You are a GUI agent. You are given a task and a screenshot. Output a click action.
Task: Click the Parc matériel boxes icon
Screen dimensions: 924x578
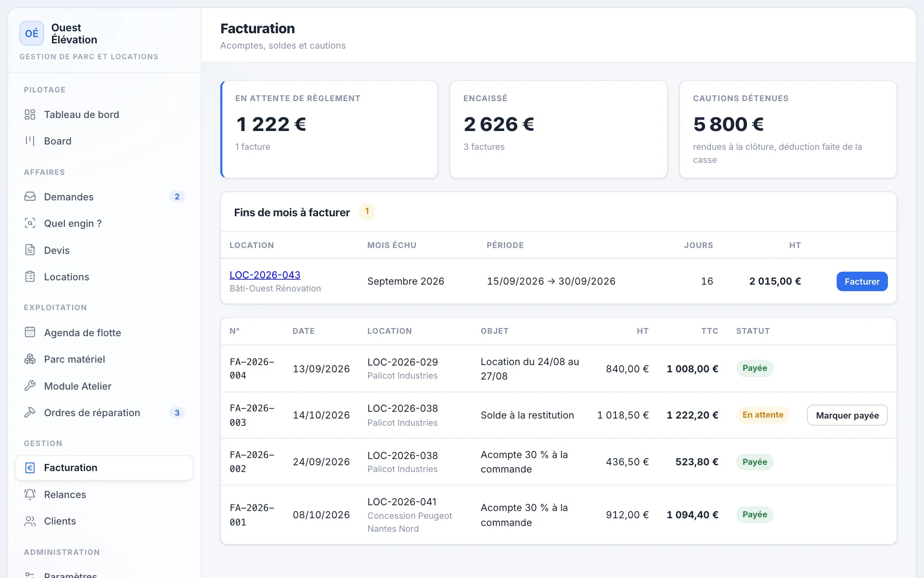click(30, 359)
